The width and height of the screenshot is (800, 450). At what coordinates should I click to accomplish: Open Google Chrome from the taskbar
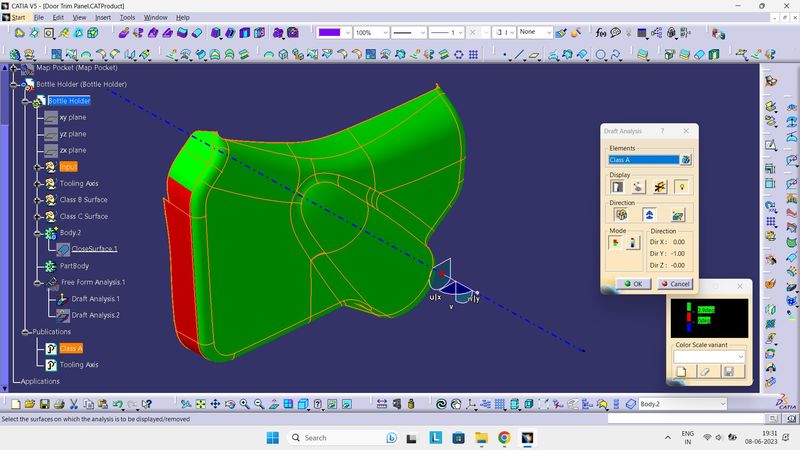[x=504, y=438]
